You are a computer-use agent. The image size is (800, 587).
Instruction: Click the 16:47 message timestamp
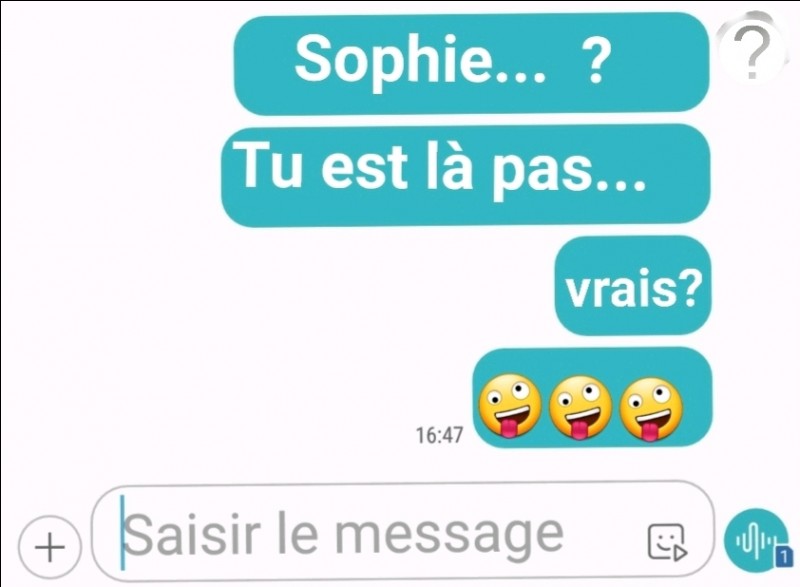[x=439, y=435]
